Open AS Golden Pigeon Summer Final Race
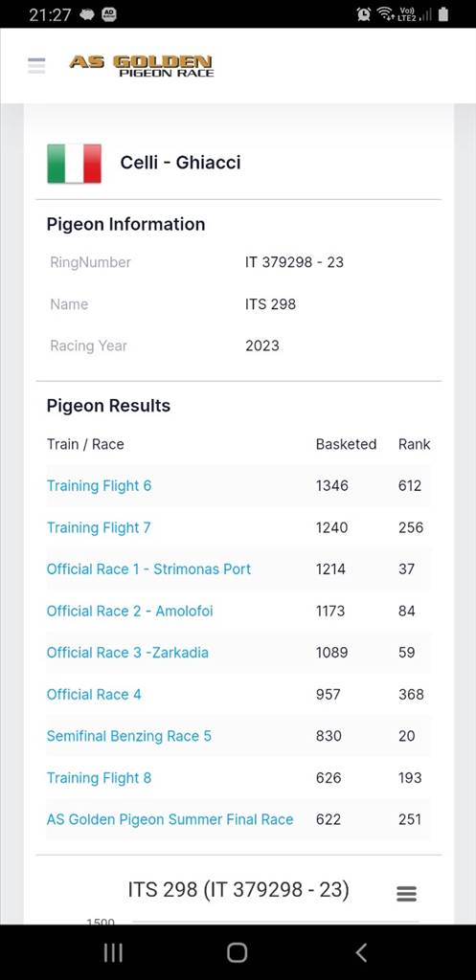Image resolution: width=476 pixels, height=980 pixels. (170, 819)
